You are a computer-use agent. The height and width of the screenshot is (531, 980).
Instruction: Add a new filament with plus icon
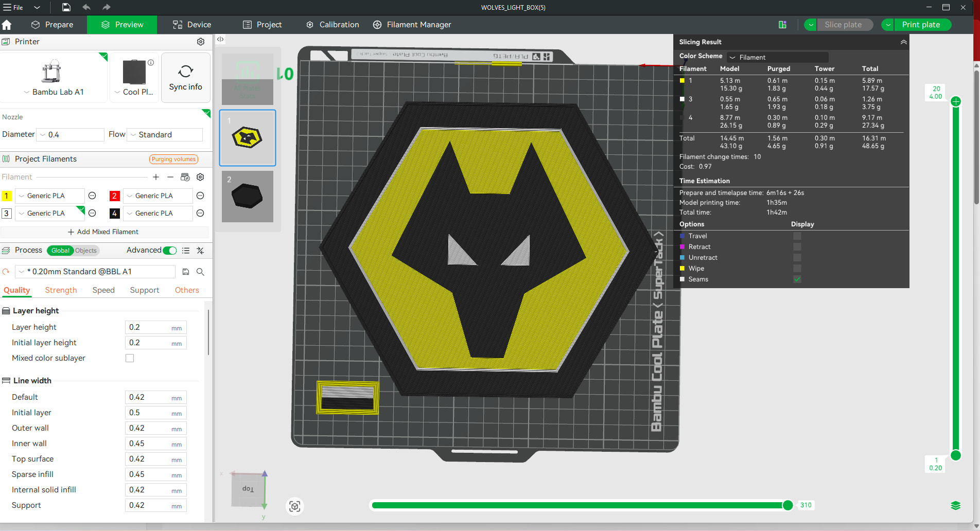click(156, 177)
